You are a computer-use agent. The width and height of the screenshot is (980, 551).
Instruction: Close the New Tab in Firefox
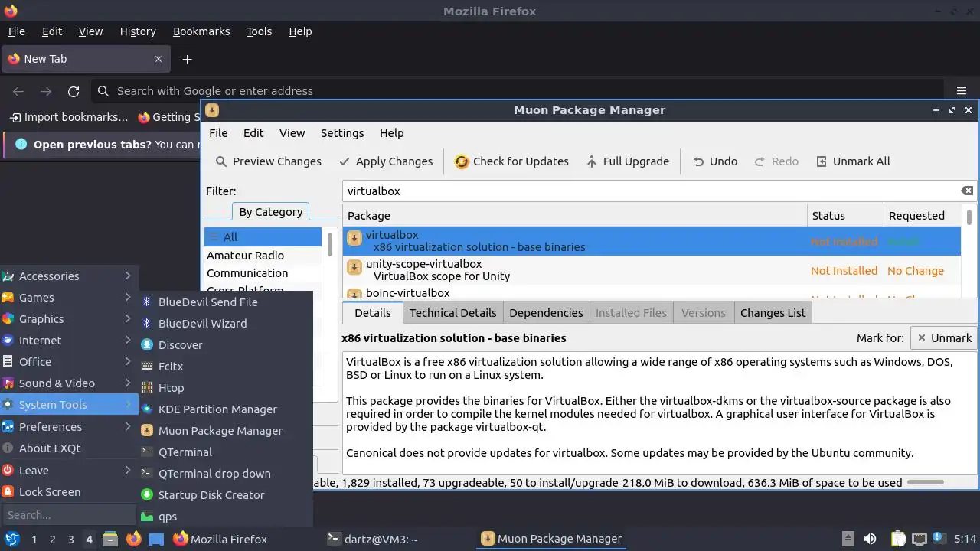pyautogui.click(x=158, y=59)
